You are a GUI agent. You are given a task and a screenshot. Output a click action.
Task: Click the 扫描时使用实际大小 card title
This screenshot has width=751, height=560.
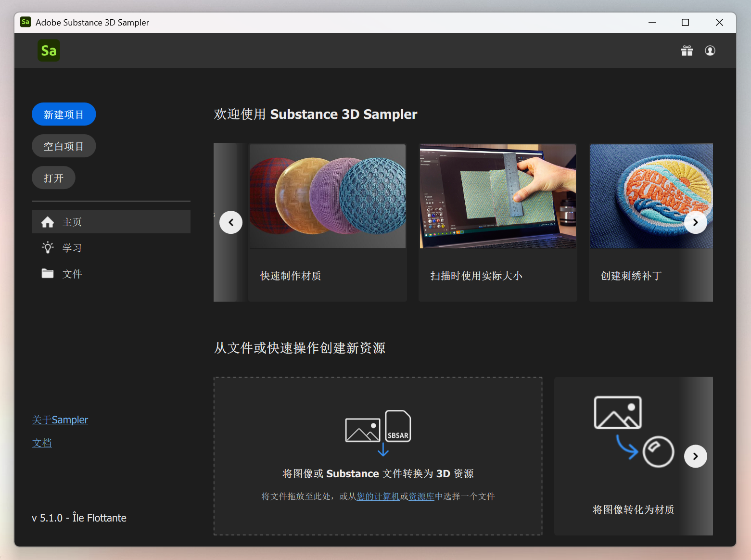476,276
